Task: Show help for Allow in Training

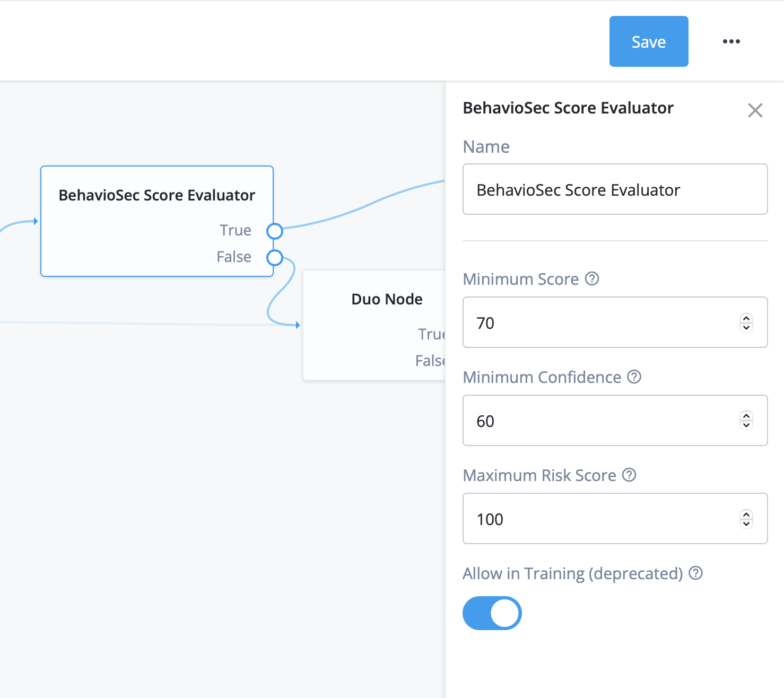Action: pos(696,573)
